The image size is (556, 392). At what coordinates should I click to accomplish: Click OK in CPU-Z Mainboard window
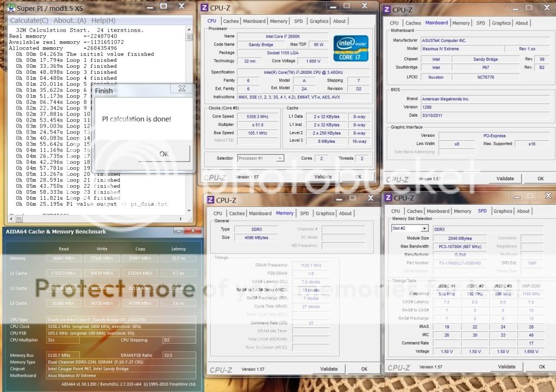(540, 179)
